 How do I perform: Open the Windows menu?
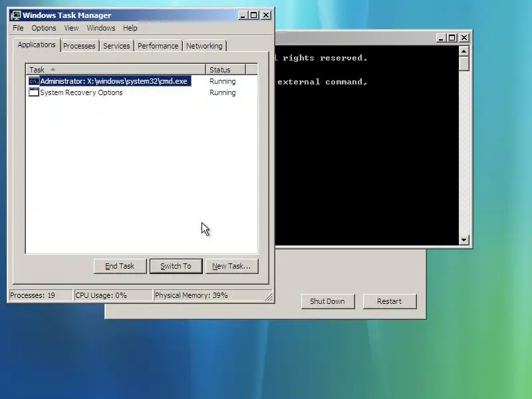pyautogui.click(x=101, y=28)
